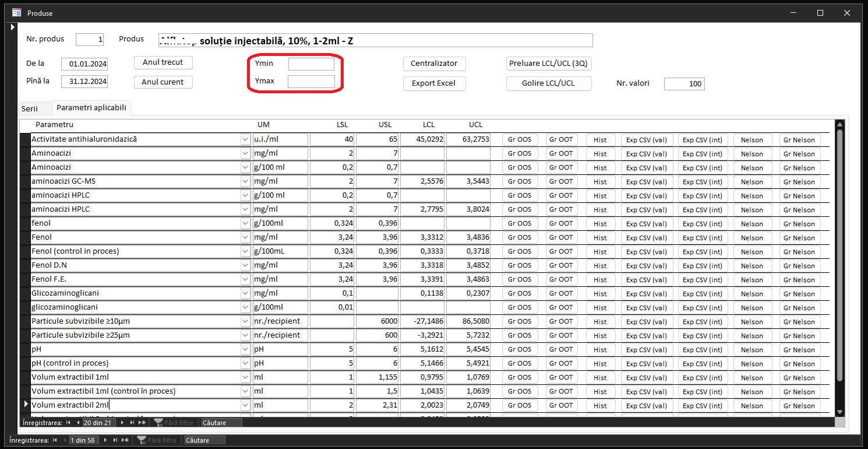The image size is (868, 449).
Task: Expand the aminoacizi GC-MS parameter dropdown
Action: pyautogui.click(x=245, y=181)
